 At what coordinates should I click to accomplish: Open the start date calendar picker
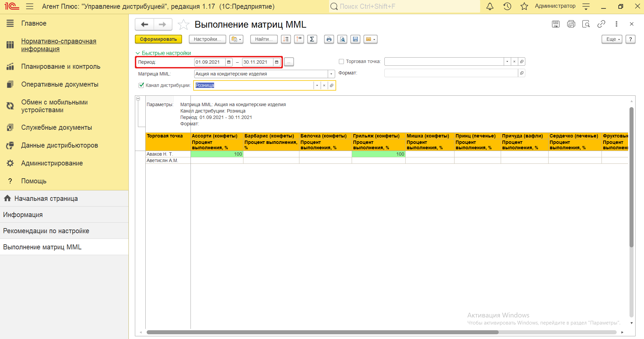[x=229, y=62]
